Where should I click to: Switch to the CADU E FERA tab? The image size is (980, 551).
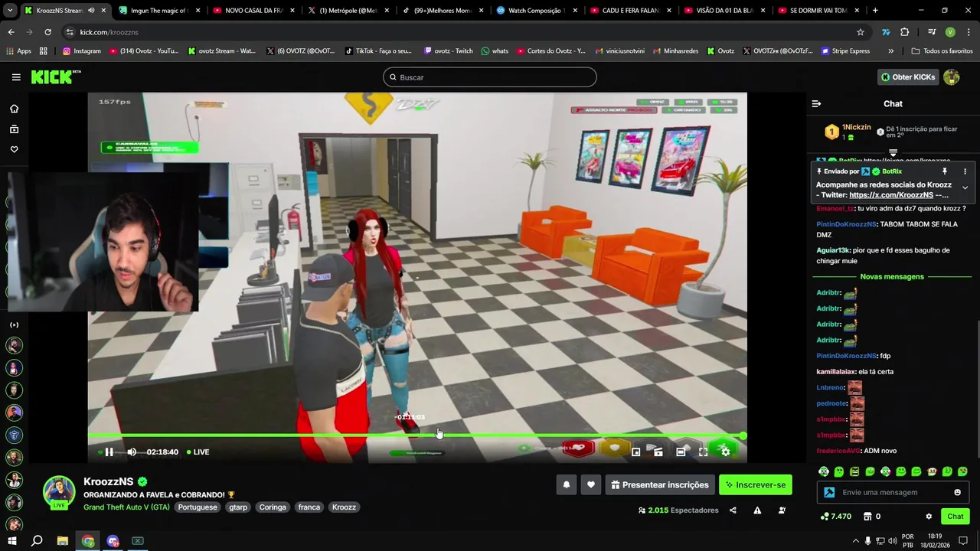[x=630, y=11]
